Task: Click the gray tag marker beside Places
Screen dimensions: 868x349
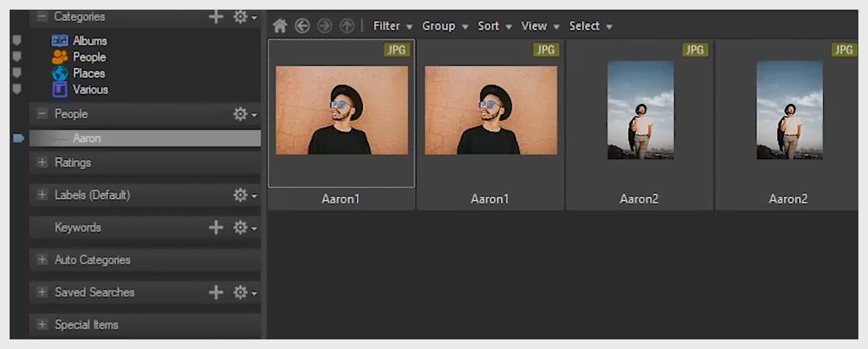Action: [x=17, y=72]
